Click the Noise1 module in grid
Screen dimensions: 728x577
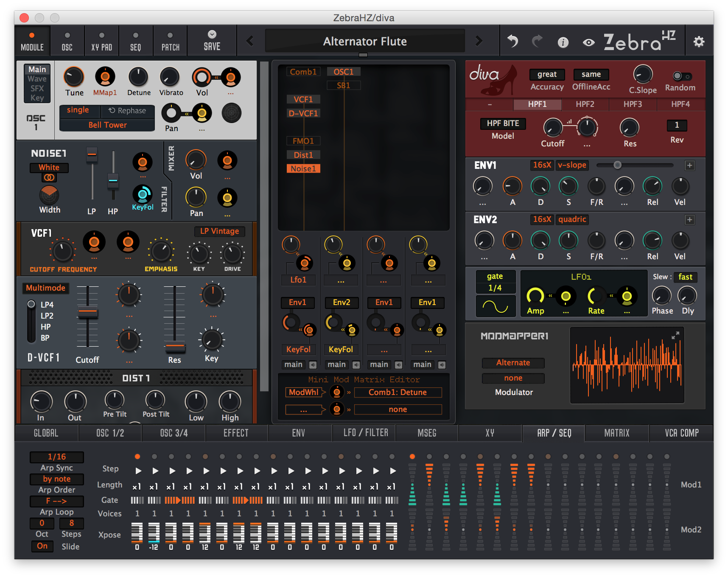(303, 168)
